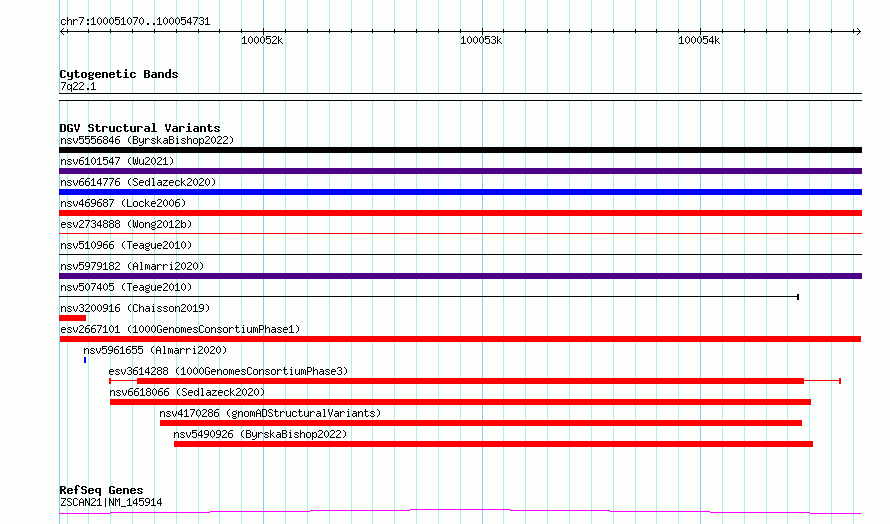The height and width of the screenshot is (524, 890).
Task: Open the ZSCAN21|NM_145914 gene label
Action: coord(111,502)
